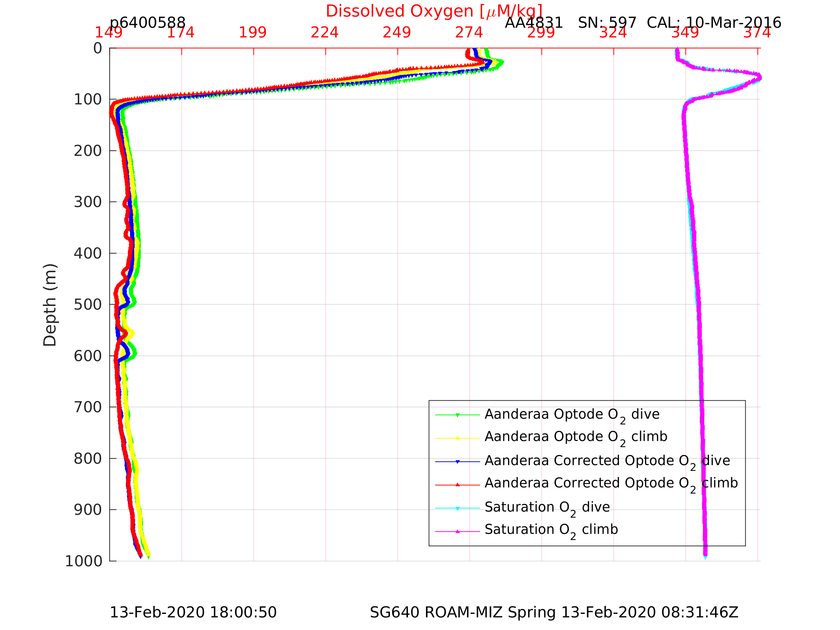The height and width of the screenshot is (630, 840).
Task: Click the depth tick label 1000
Action: 84,561
